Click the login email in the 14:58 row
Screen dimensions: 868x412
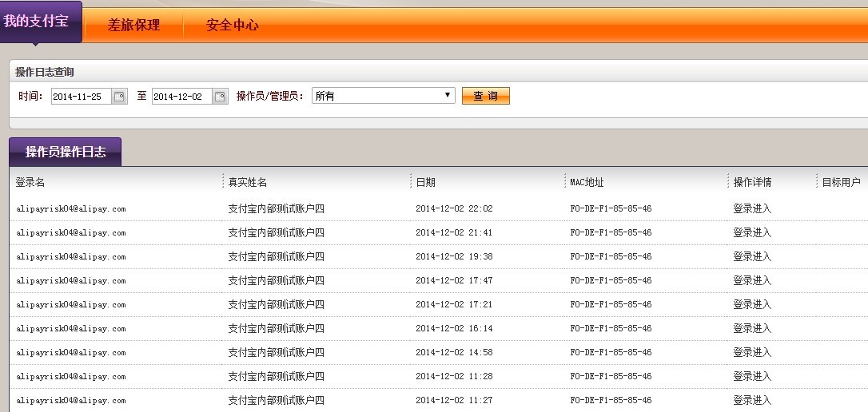coord(71,353)
